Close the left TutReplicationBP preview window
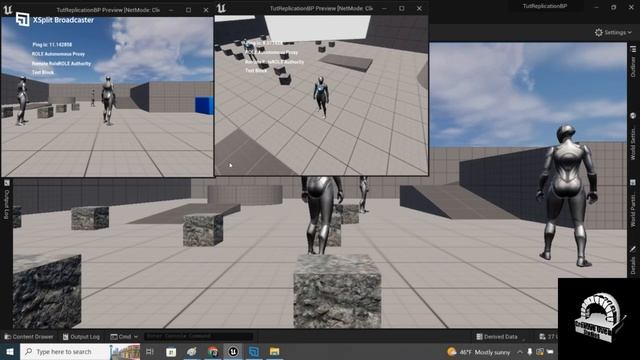Screen dimensions: 640x360 (206, 10)
